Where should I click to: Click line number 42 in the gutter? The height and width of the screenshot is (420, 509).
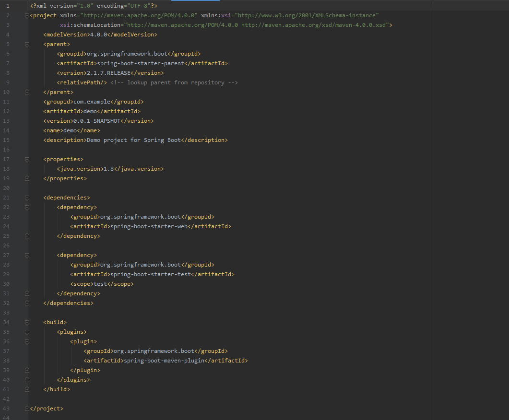coord(6,399)
